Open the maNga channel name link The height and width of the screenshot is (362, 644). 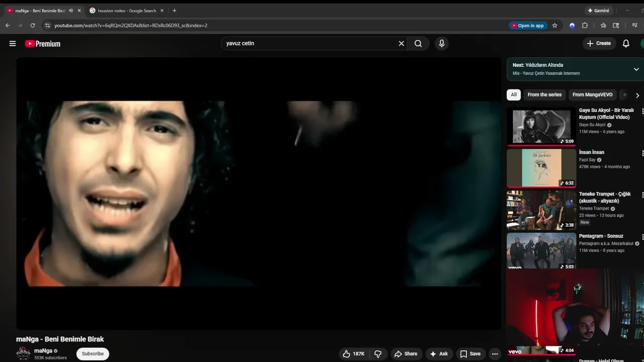tap(43, 351)
